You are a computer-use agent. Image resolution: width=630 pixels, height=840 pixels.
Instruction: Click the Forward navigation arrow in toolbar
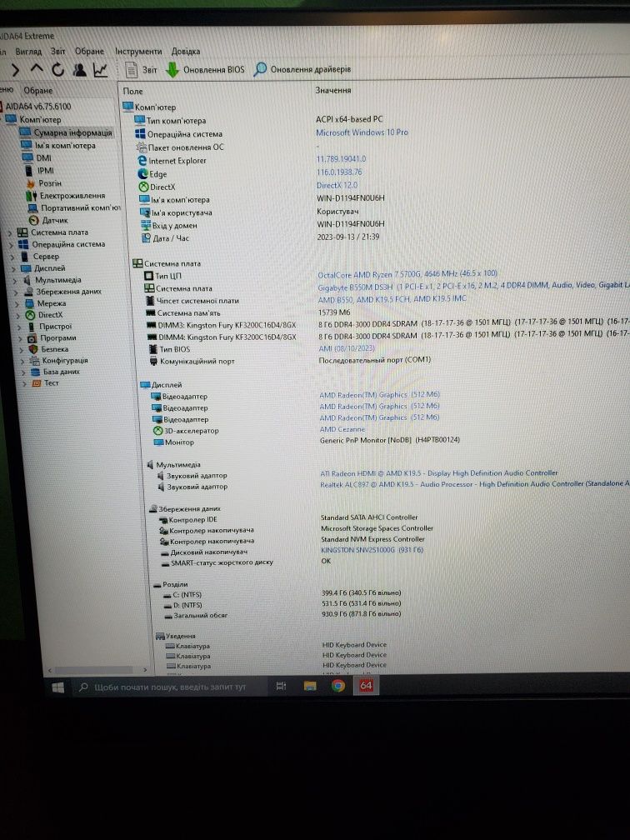tap(15, 70)
